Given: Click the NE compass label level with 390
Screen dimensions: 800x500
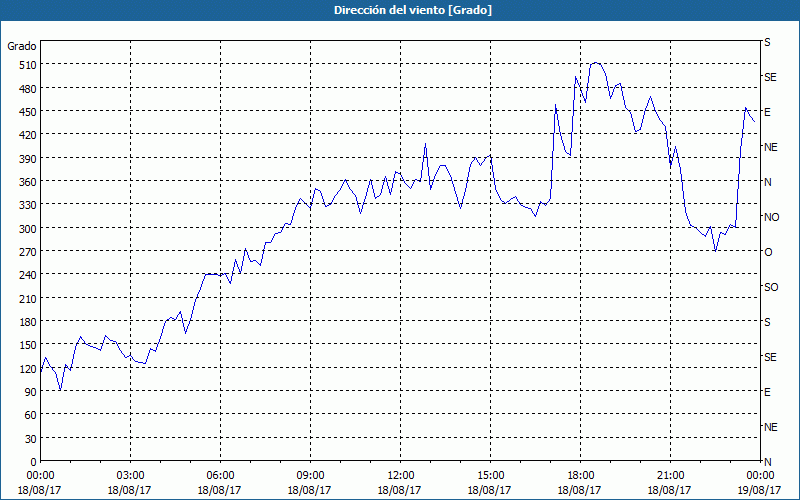Looking at the screenshot, I should pyautogui.click(x=770, y=147).
